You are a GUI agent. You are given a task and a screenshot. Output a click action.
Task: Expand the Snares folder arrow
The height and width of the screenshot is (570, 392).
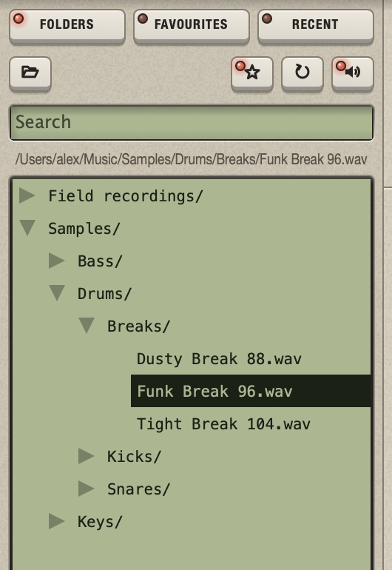(86, 489)
